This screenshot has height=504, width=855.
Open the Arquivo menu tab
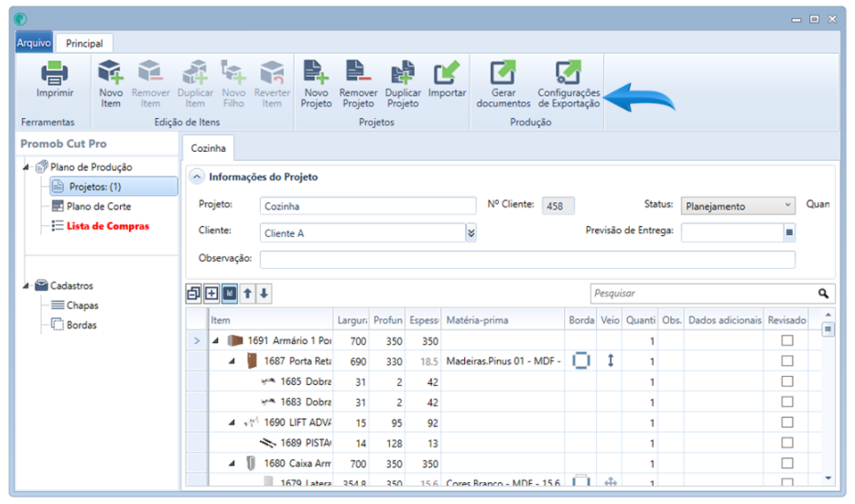(x=34, y=42)
